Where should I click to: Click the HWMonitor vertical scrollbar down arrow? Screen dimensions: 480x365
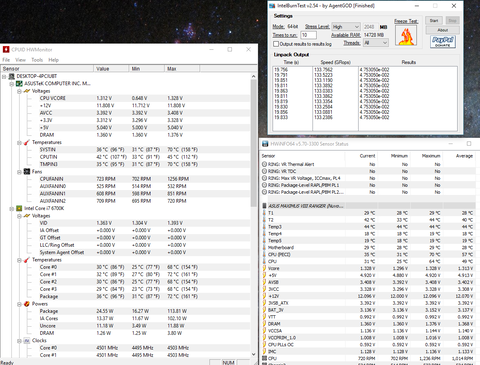(253, 354)
